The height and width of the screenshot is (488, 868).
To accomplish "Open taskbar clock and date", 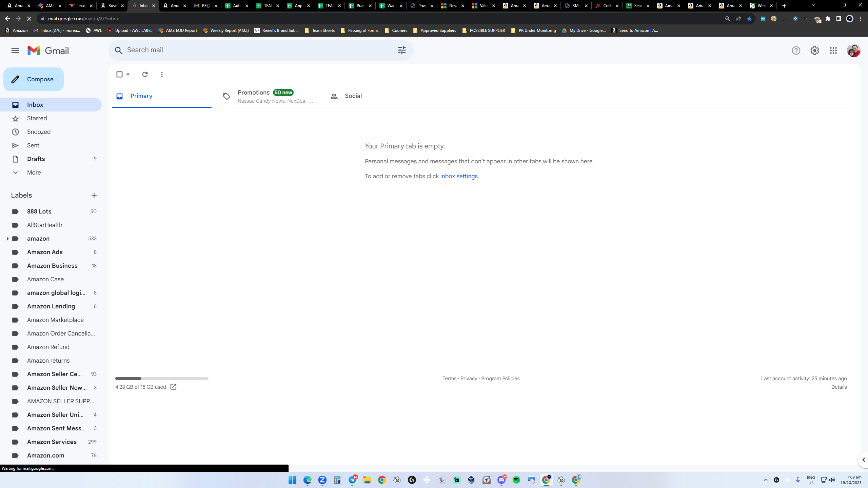I will point(851,480).
